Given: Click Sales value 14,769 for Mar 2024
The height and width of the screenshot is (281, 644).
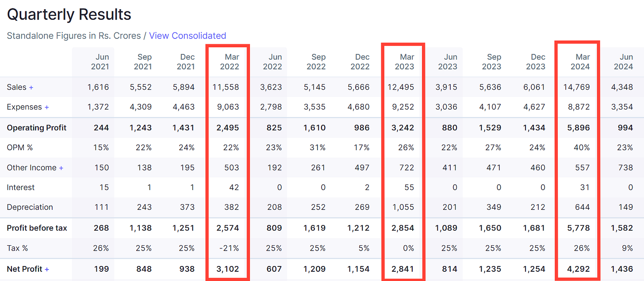Looking at the screenshot, I should (578, 87).
